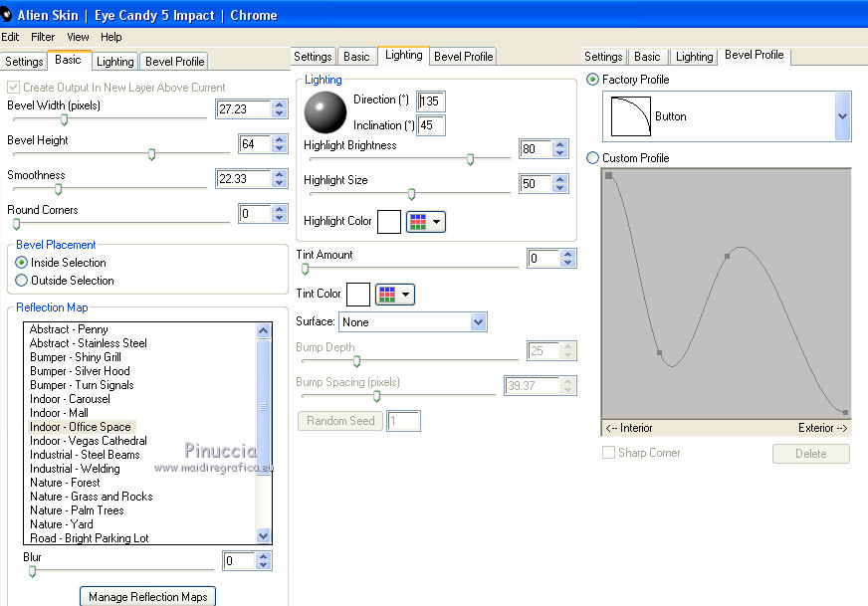Open Highlight Color dropdown arrow
The width and height of the screenshot is (868, 606).
coord(436,222)
